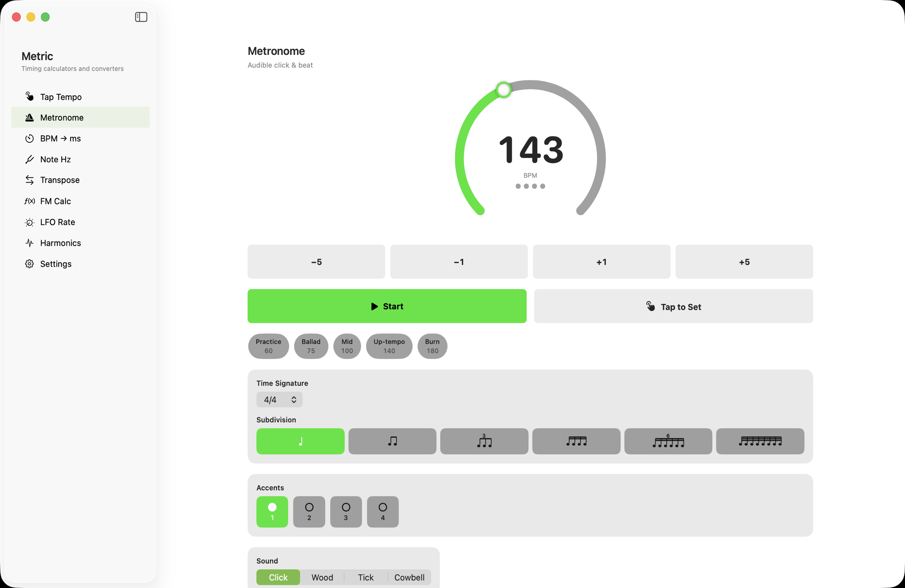Choose Practice 60 preset
This screenshot has width=905, height=588.
coord(268,346)
